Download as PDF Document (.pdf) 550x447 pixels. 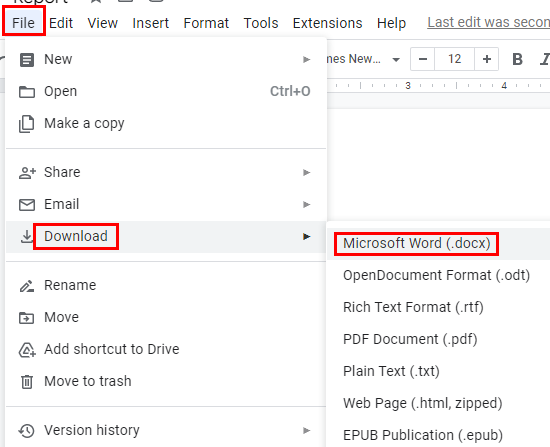[x=410, y=340]
